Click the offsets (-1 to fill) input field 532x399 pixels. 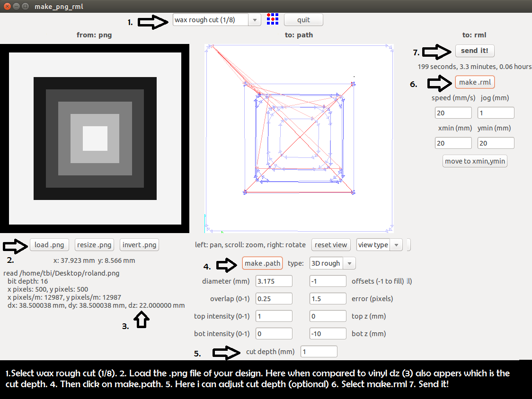[328, 281]
